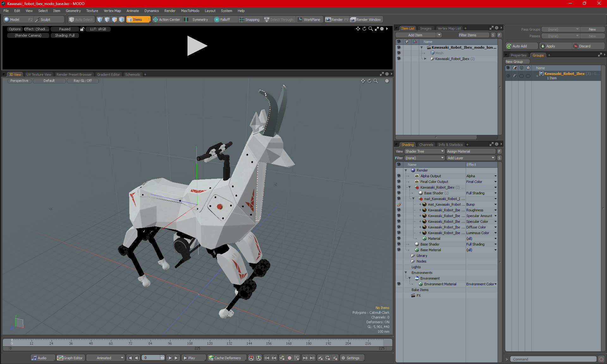Open the WorkPlane options
Viewport: 607px width, 364px height.
[309, 20]
